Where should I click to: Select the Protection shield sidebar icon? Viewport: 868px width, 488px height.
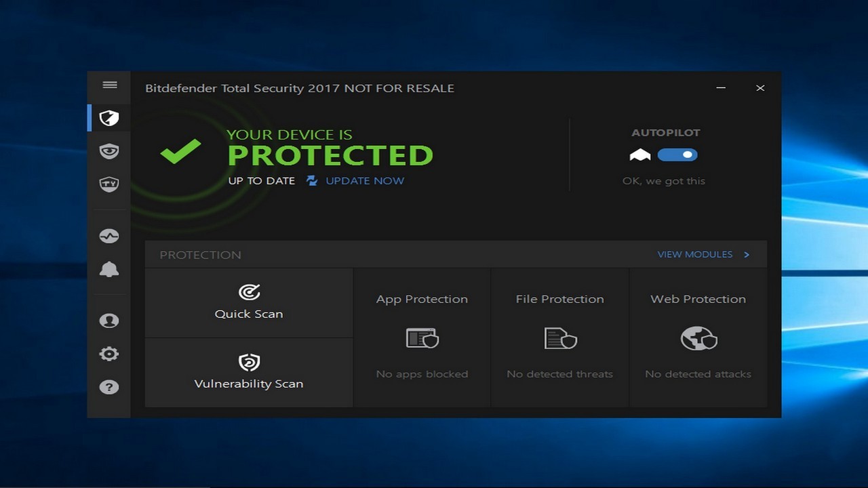tap(109, 119)
